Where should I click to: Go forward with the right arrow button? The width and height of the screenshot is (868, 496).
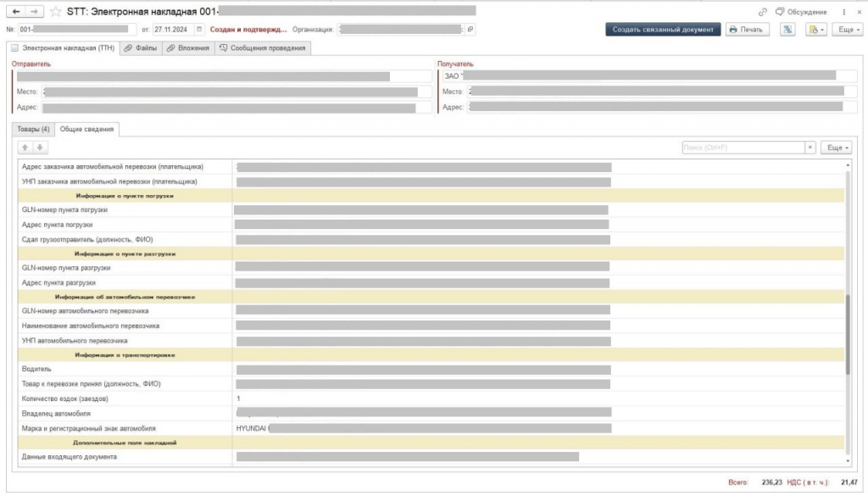point(34,11)
